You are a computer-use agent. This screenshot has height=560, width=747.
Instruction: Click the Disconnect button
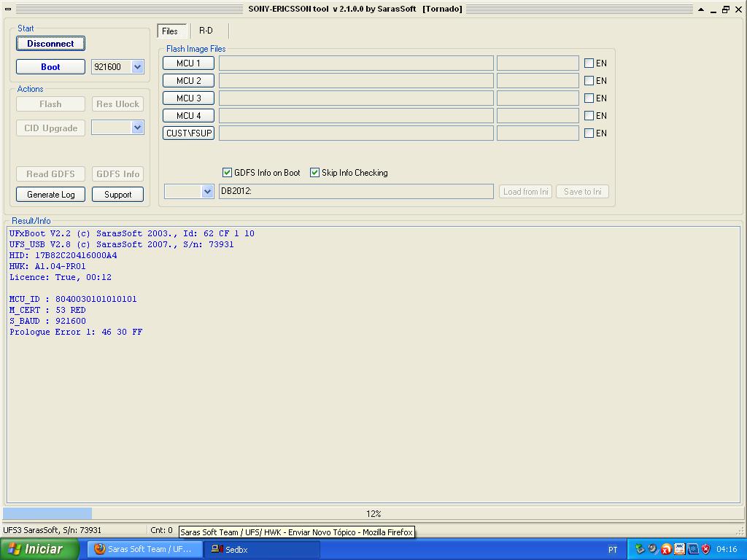tap(50, 43)
